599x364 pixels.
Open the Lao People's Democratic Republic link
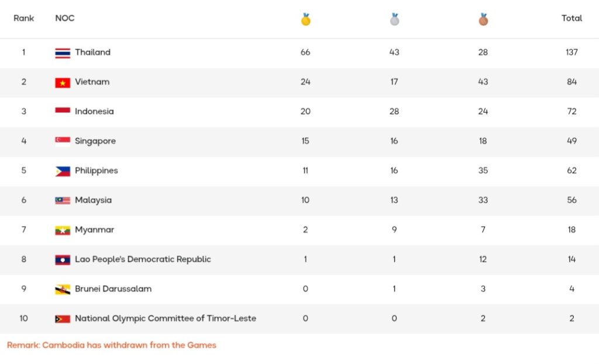(143, 259)
